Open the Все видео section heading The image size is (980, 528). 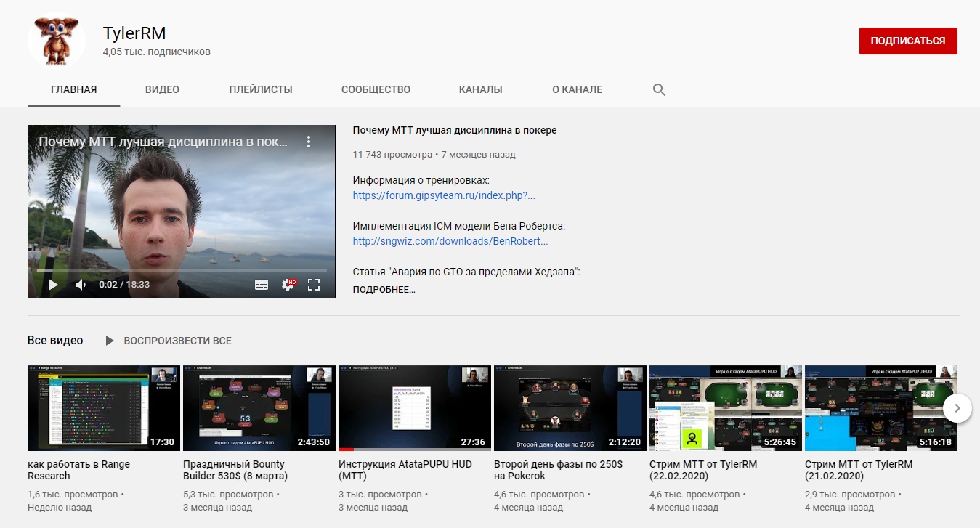pyautogui.click(x=55, y=341)
